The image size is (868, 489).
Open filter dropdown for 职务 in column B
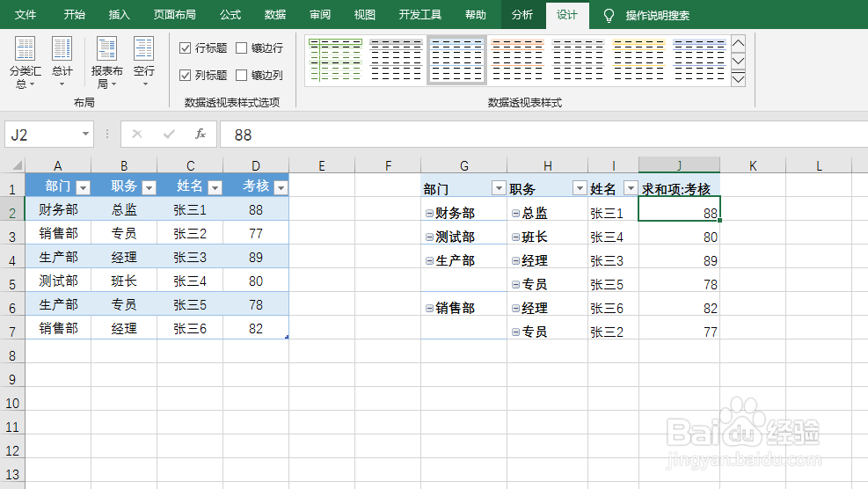coord(149,187)
